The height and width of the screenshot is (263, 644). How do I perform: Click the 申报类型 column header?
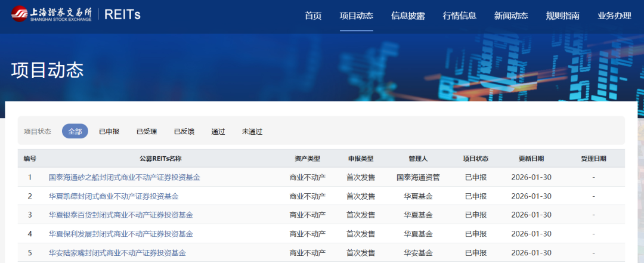(x=361, y=159)
